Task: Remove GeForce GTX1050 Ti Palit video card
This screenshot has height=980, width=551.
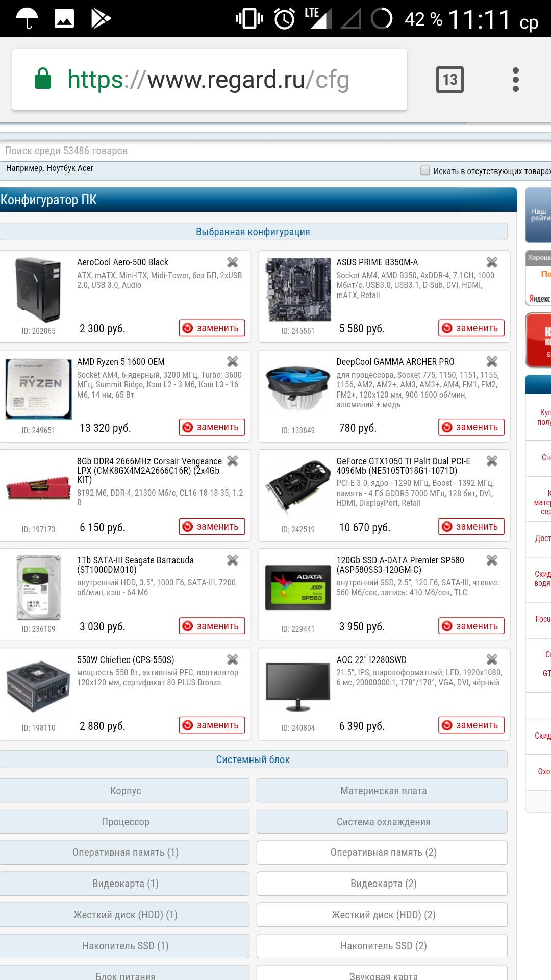Action: [492, 461]
